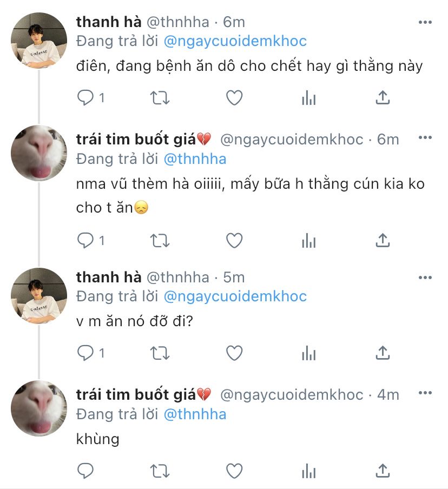
Task: Share the 'nma vũ thèm hà' tweet
Action: click(383, 240)
